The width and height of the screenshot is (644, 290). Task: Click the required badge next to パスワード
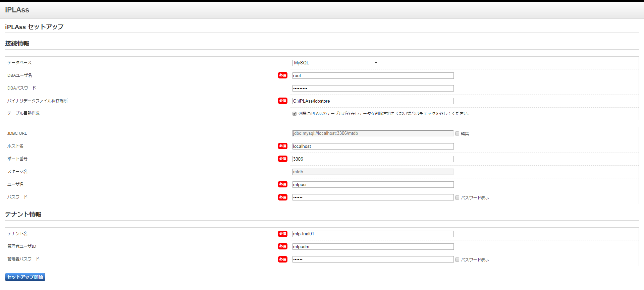point(283,197)
